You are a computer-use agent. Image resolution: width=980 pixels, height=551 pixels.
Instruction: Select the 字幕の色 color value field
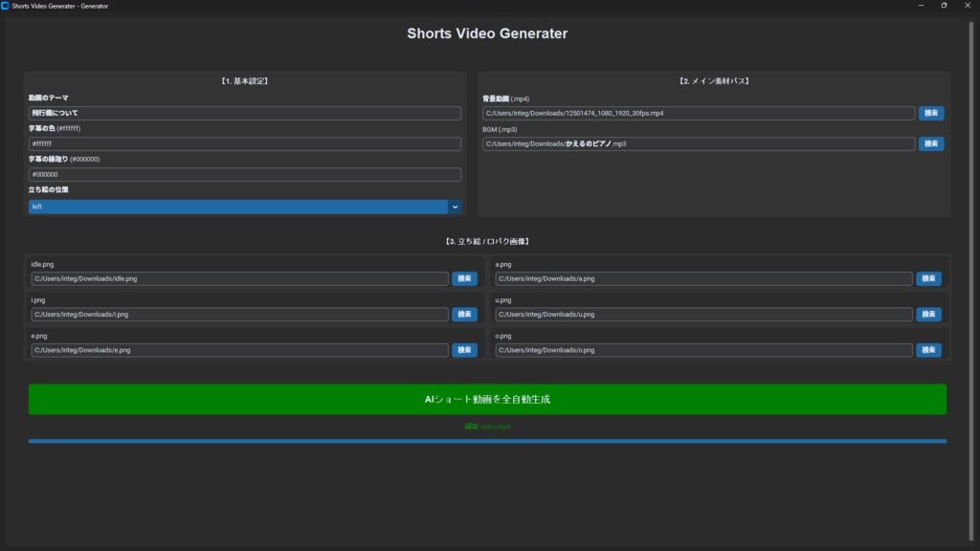click(x=245, y=143)
